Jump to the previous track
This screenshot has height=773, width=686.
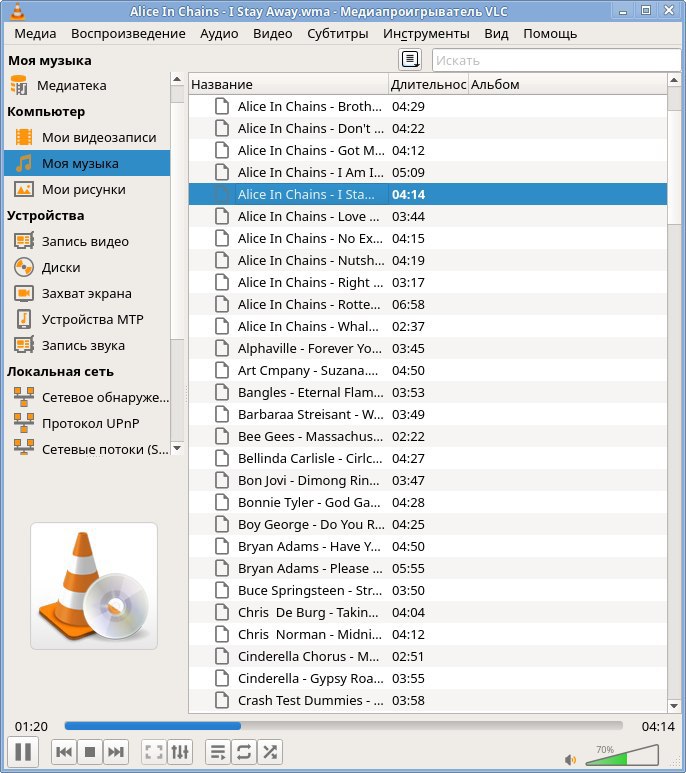point(64,752)
